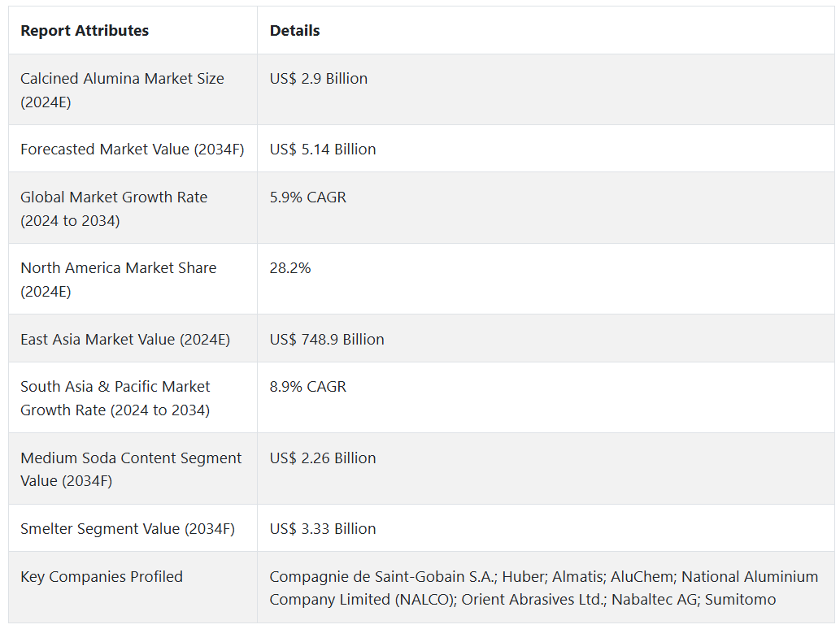Select the East Asia Market Value cell
This screenshot has height=629, width=840.
tap(125, 339)
